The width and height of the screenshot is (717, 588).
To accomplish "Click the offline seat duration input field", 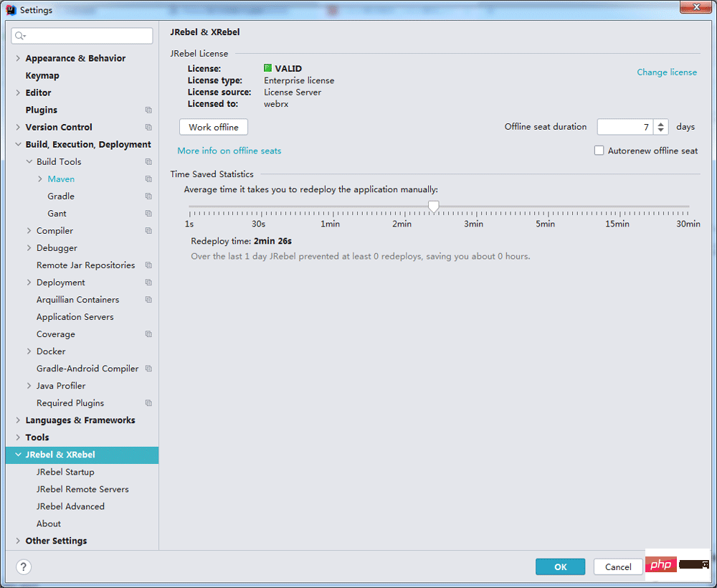I will coord(625,127).
